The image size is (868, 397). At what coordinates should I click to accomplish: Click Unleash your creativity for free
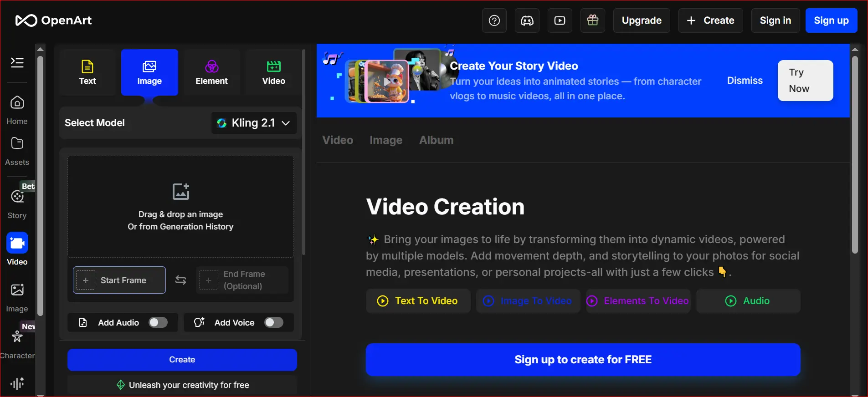(x=182, y=385)
